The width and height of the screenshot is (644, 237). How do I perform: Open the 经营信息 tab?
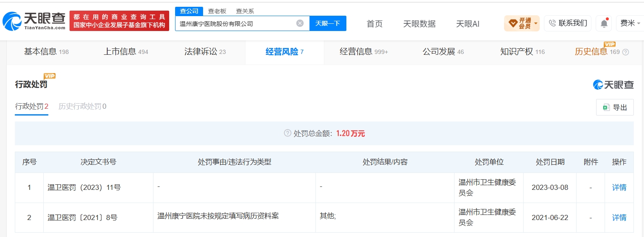364,52
